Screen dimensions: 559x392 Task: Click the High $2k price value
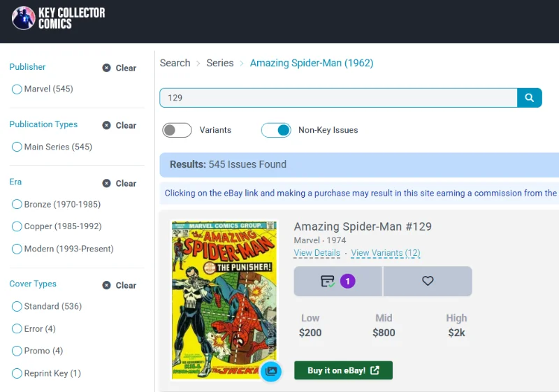tap(457, 333)
